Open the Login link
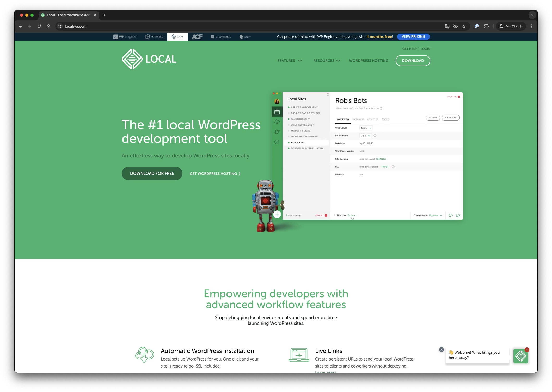 pos(425,49)
